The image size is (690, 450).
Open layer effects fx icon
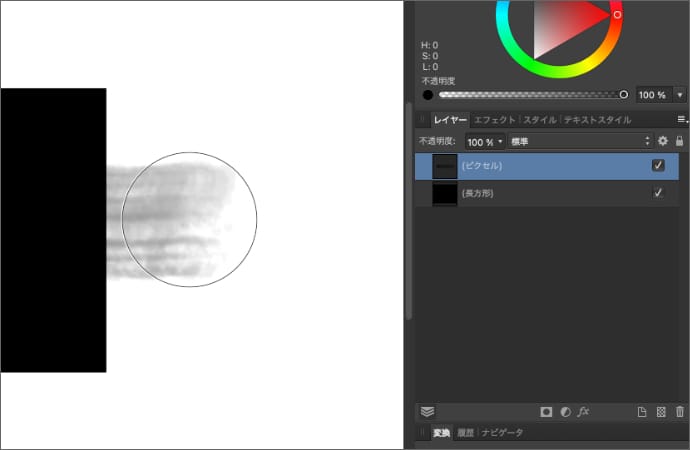point(584,411)
